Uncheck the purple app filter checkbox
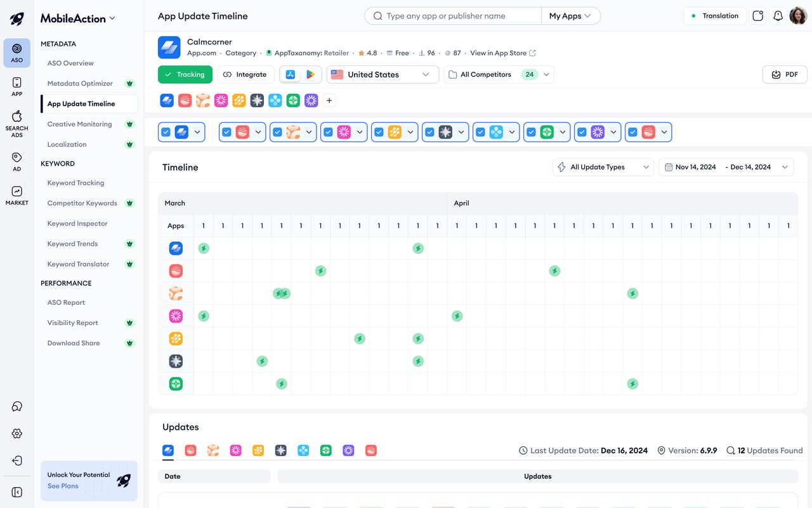 pyautogui.click(x=582, y=132)
